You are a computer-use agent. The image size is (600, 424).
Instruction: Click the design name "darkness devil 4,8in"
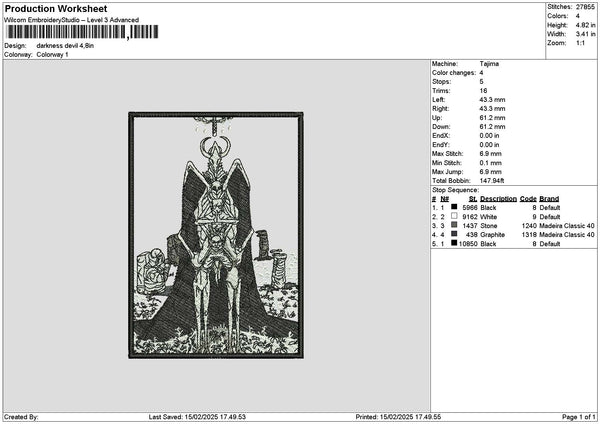coord(65,46)
